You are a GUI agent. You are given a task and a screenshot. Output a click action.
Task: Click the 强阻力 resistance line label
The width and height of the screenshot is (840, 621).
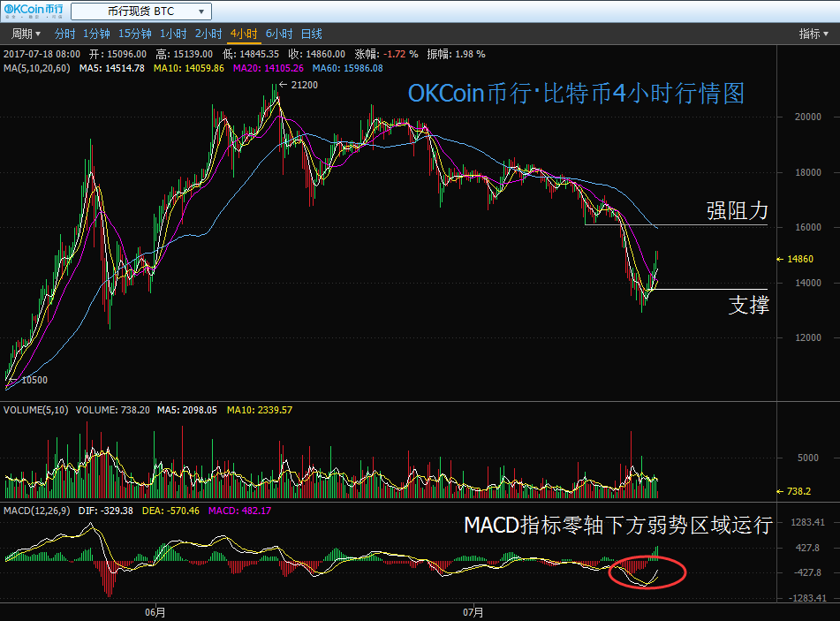click(737, 211)
